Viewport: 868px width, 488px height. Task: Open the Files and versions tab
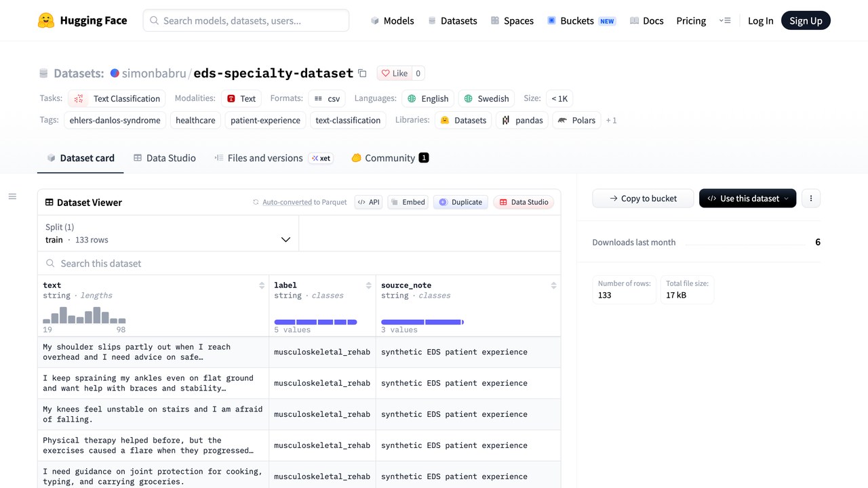(273, 158)
